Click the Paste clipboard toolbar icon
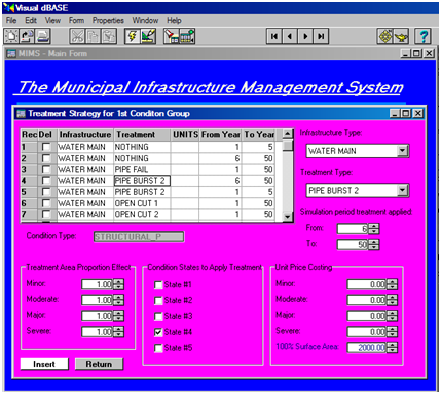Screen dimensions: 443x394 (108, 36)
